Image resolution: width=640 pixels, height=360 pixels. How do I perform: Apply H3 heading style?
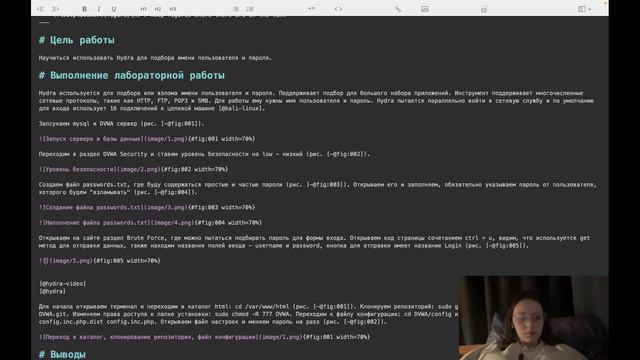[173, 9]
